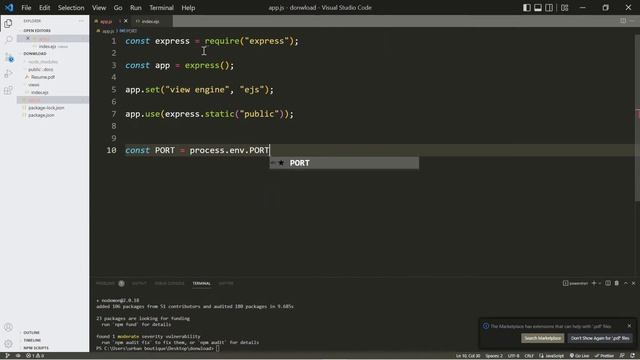Open the Selection menu
The image size is (640, 360).
pos(71,8)
